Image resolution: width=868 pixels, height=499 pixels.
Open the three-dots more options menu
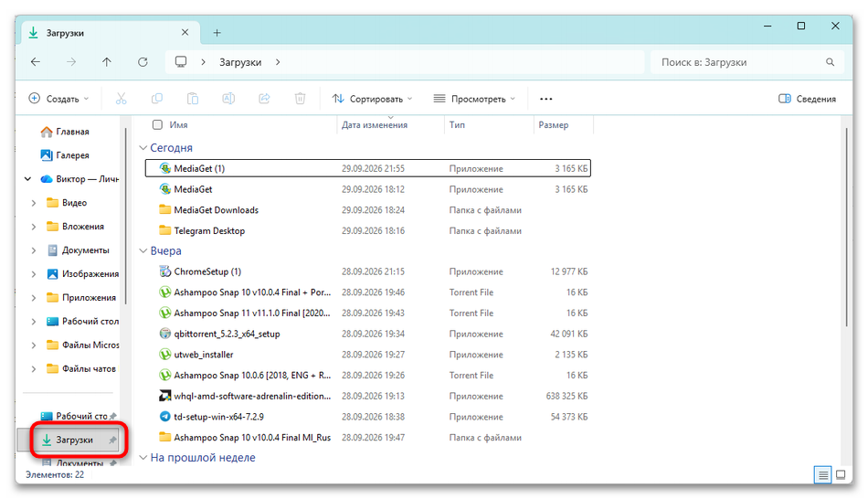[545, 99]
